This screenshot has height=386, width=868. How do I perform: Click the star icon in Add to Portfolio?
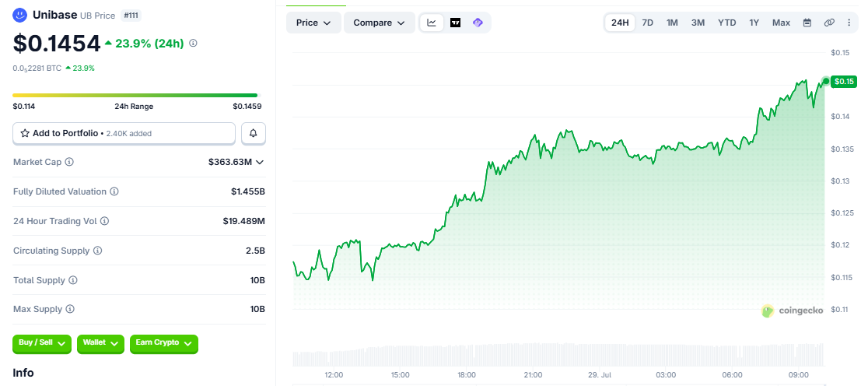pyautogui.click(x=25, y=134)
